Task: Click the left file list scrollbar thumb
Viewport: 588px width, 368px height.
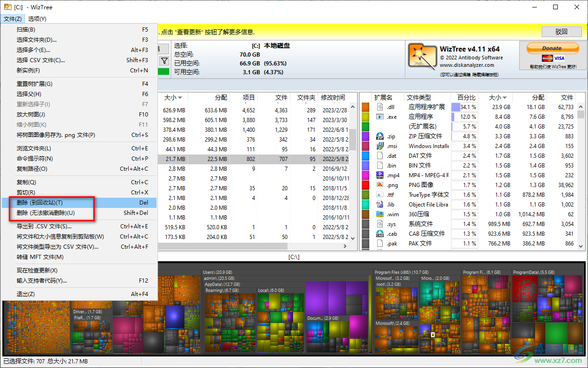Action: [x=353, y=139]
